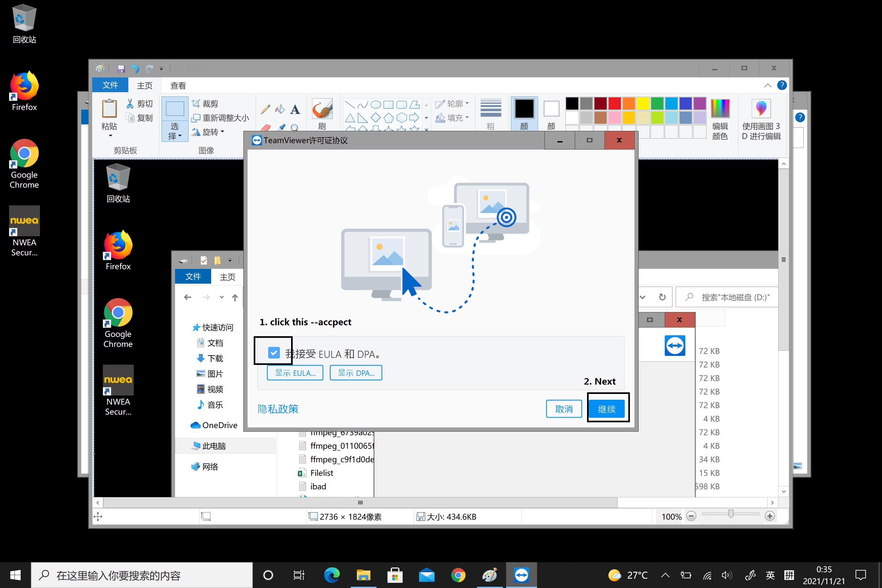Screen dimensions: 882x588
Task: Click the Edit colors rainbow icon
Action: click(720, 109)
